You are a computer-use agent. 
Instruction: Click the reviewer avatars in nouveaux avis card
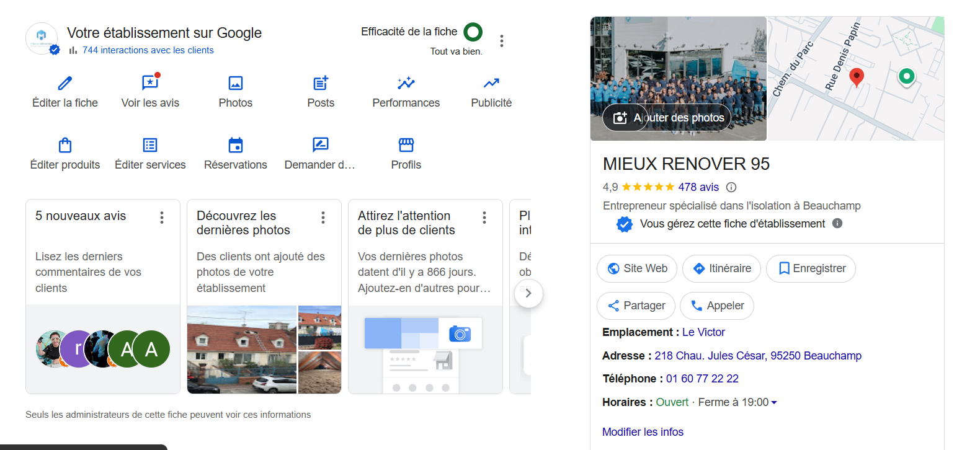102,349
